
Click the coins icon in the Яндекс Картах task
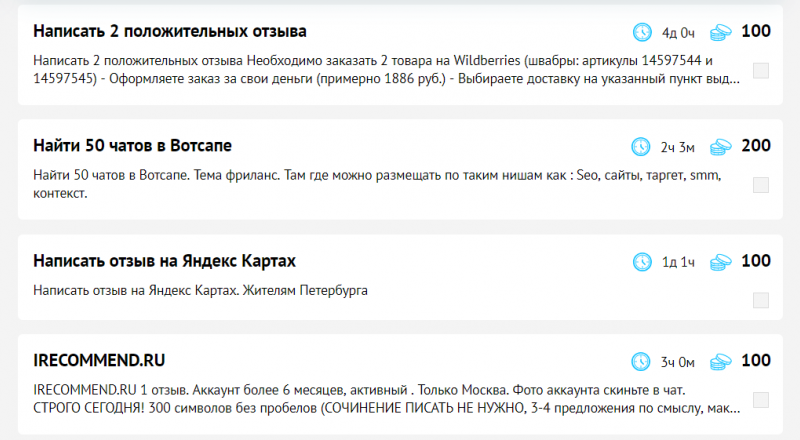(720, 262)
